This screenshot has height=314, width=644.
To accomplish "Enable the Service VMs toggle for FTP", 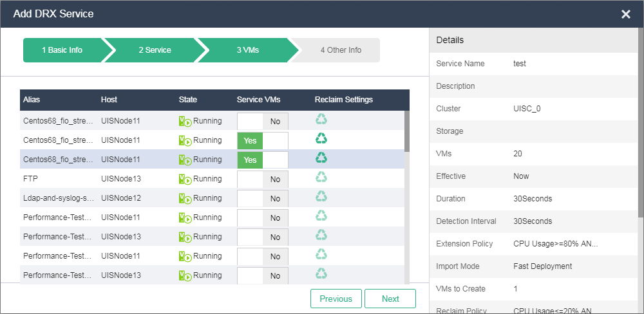I will (x=263, y=180).
